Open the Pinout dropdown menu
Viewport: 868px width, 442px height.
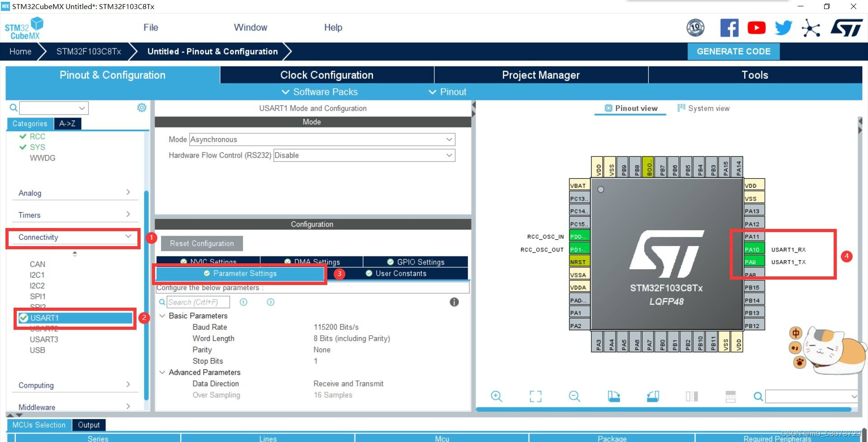pyautogui.click(x=448, y=92)
